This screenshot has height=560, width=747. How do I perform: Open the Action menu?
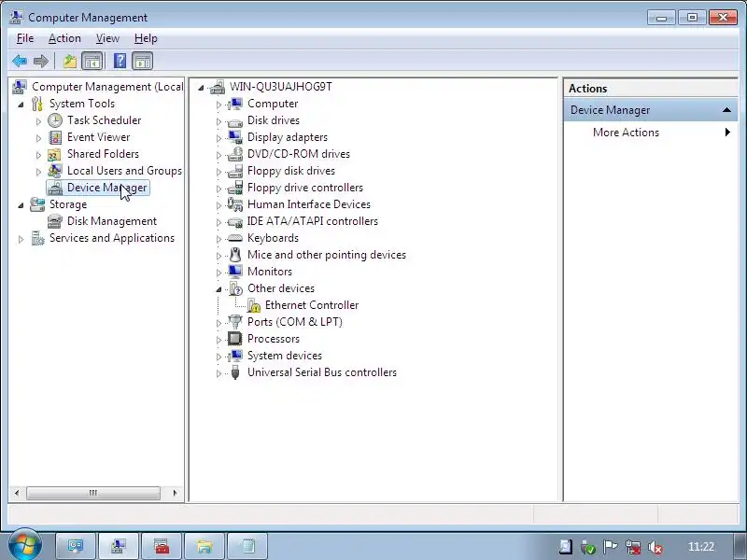(64, 38)
